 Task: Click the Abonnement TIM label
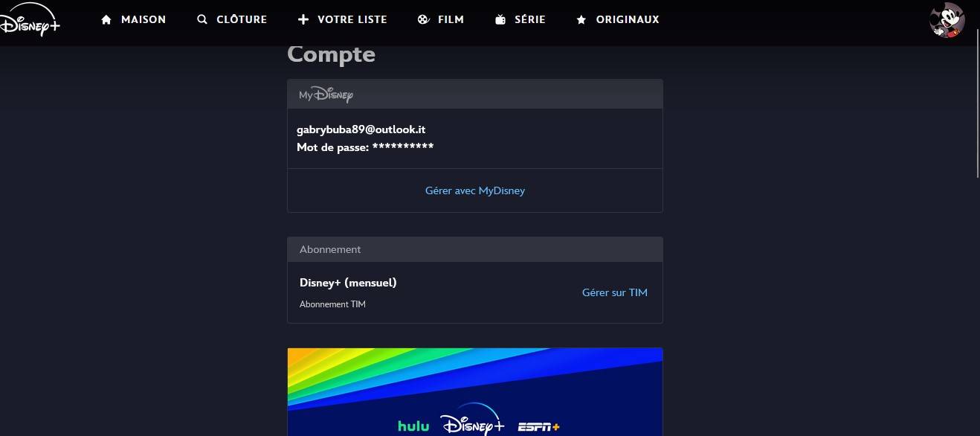[332, 304]
